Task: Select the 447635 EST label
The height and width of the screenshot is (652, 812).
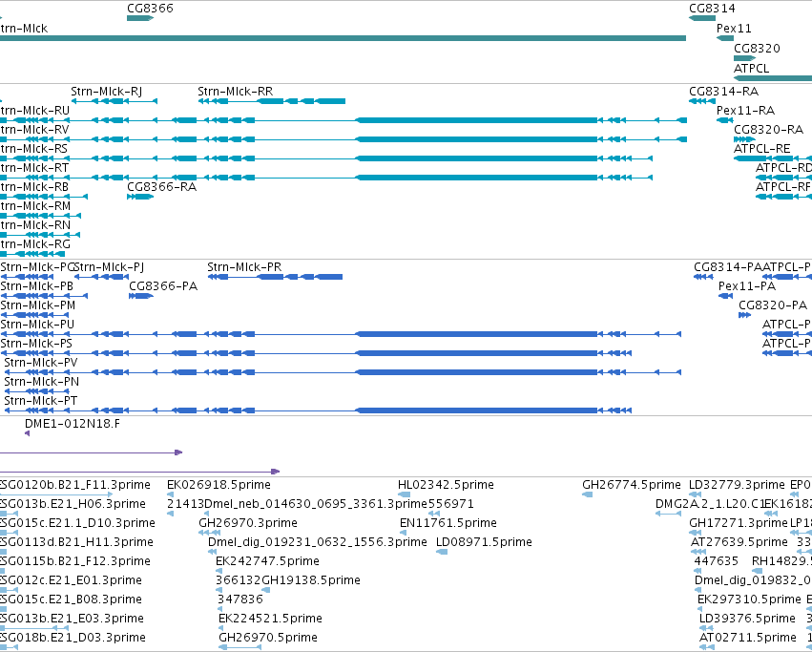Action: (717, 561)
